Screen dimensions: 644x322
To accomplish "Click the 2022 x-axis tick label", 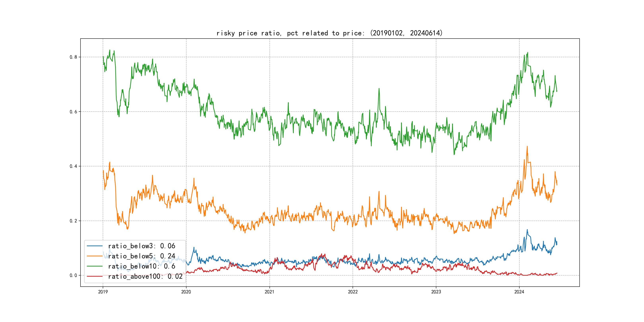I will point(353,292).
